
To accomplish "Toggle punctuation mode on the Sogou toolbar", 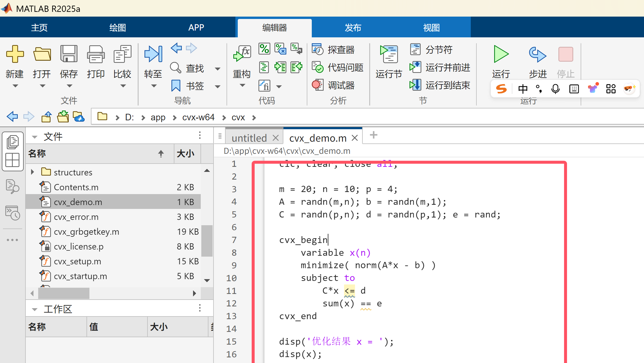I will 539,88.
